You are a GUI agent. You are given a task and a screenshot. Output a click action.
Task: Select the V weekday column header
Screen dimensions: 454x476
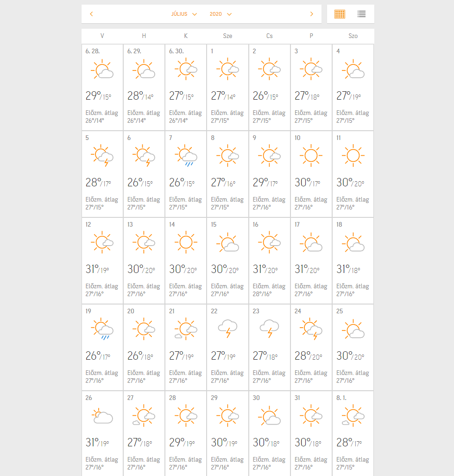click(x=102, y=36)
